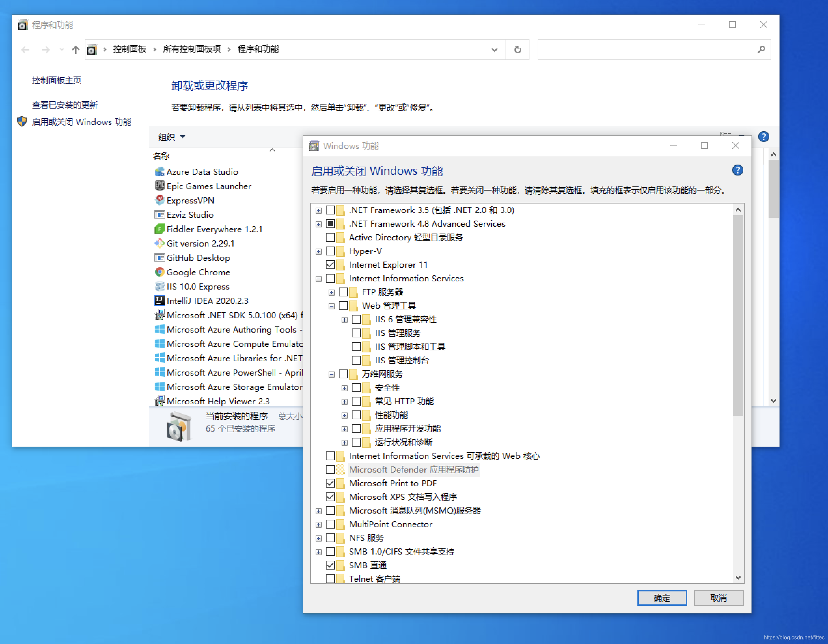828x644 pixels.
Task: Click the Microsoft Azure PowerShell icon
Action: click(160, 372)
